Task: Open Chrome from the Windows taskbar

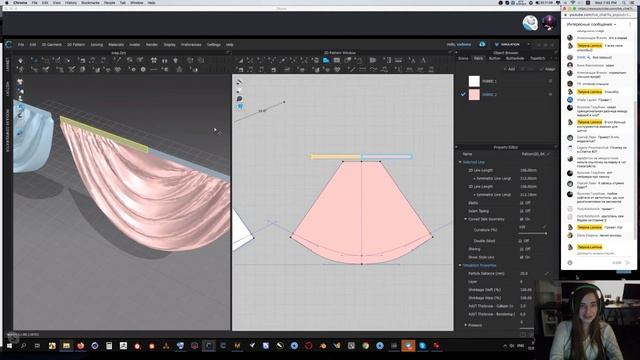Action: click(x=365, y=346)
